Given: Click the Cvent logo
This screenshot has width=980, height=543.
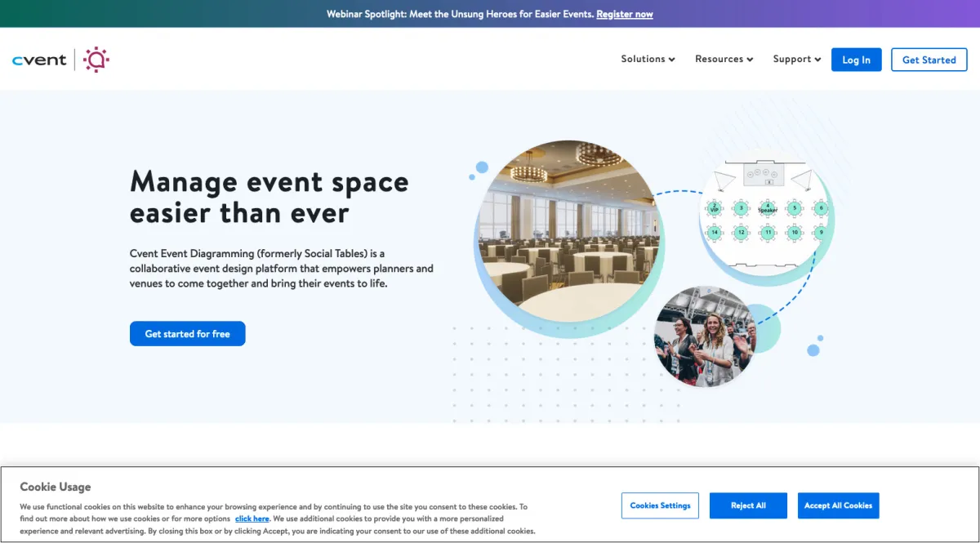Looking at the screenshot, I should point(39,60).
